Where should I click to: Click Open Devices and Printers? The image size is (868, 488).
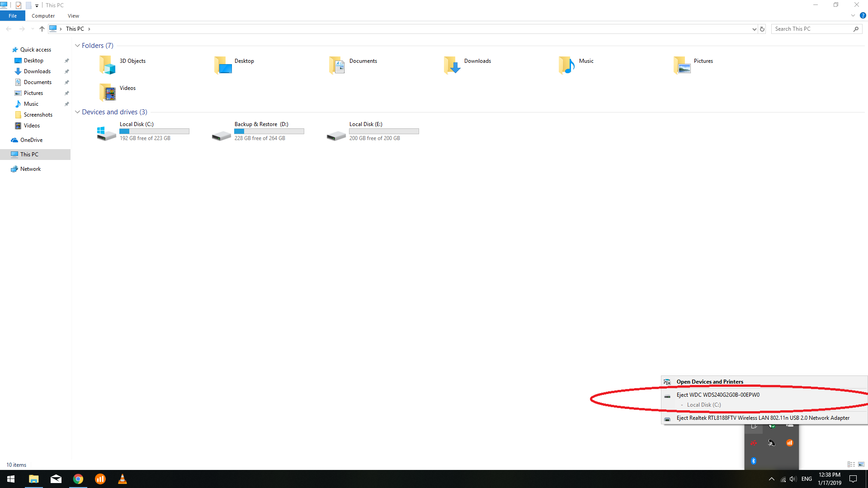(x=710, y=382)
